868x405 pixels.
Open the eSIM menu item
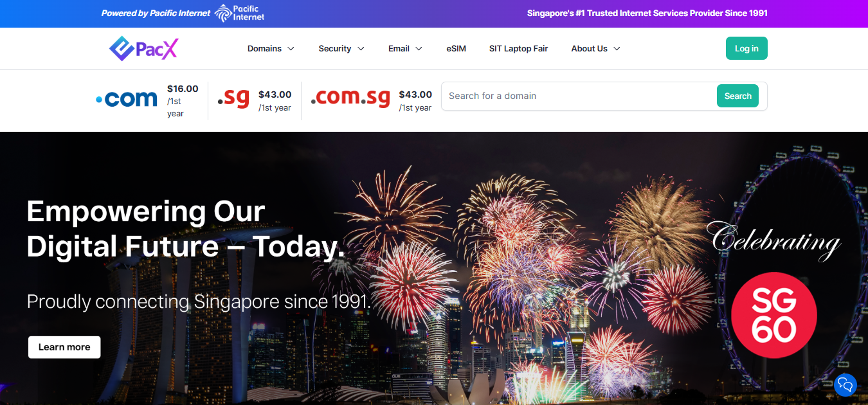coord(456,48)
